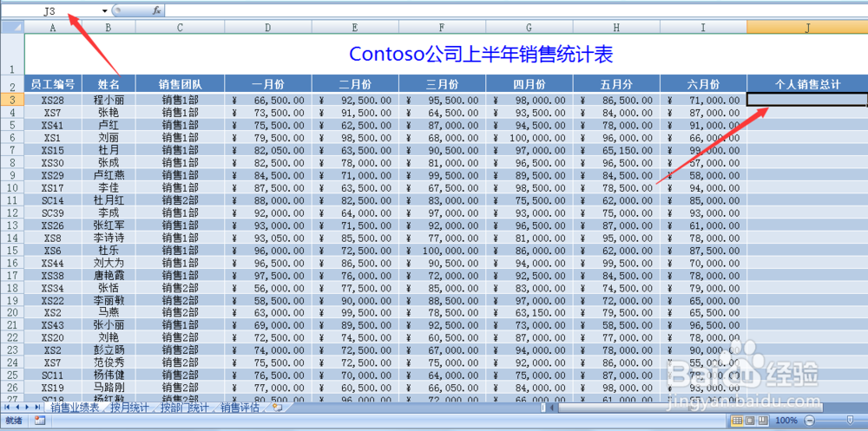Click 杜乐's March value 100,000.00
Image resolution: width=868 pixels, height=431 pixels.
[x=443, y=250]
